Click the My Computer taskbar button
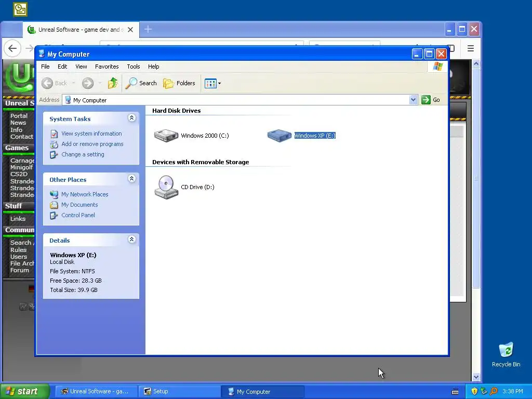 262,391
